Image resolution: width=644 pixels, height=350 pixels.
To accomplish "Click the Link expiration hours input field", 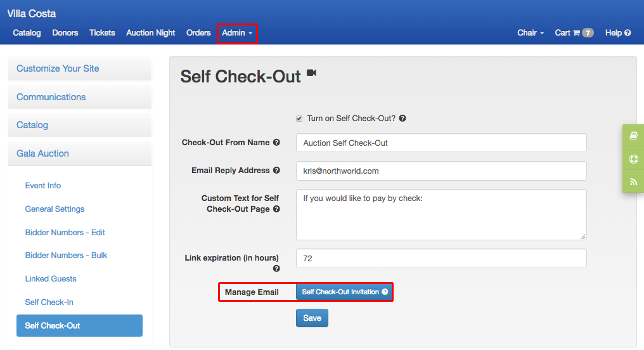I will [x=441, y=259].
